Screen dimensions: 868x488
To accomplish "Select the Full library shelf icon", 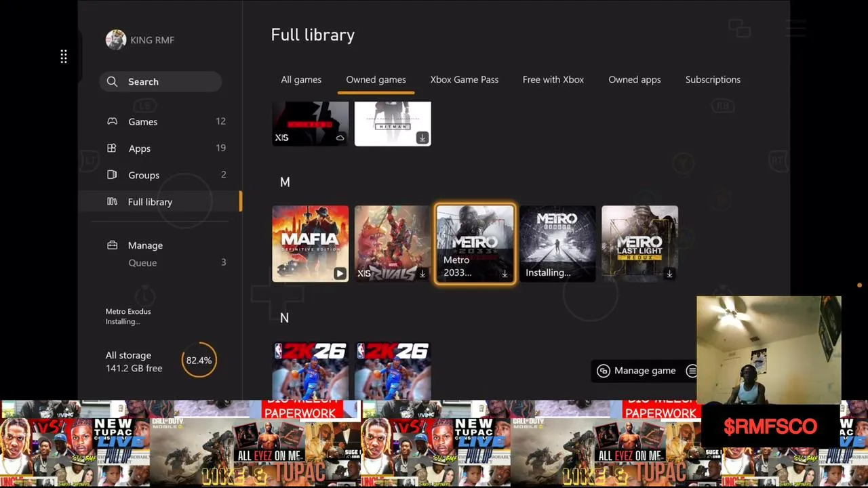I will [112, 201].
